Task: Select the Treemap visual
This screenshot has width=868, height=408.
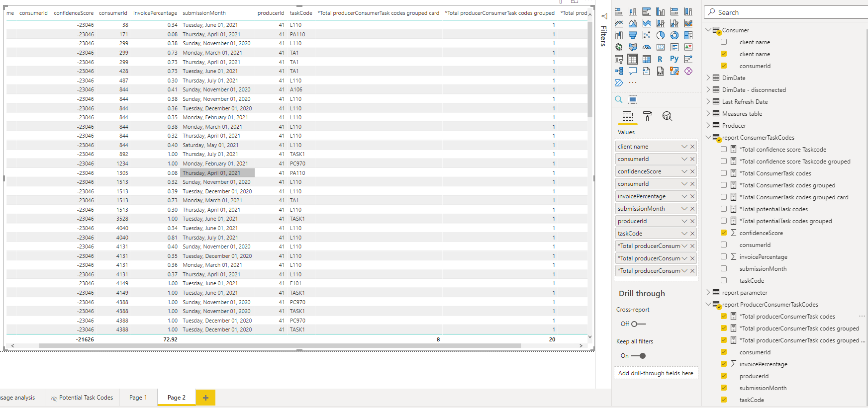Action: (x=688, y=35)
